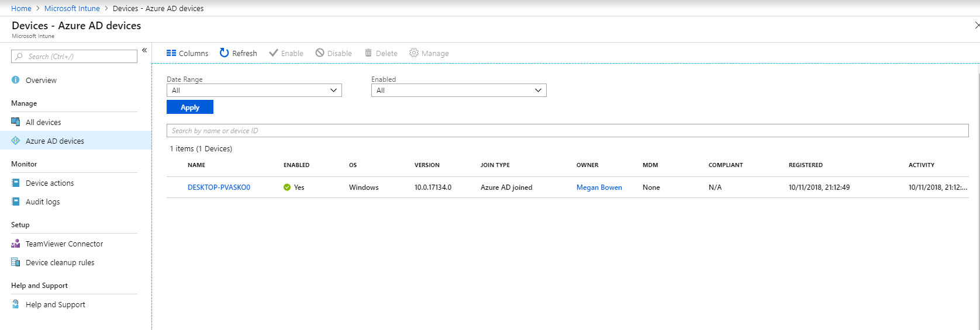Image resolution: width=980 pixels, height=330 pixels.
Task: Go to Microsoft Intune breadcrumb link
Action: pos(72,8)
